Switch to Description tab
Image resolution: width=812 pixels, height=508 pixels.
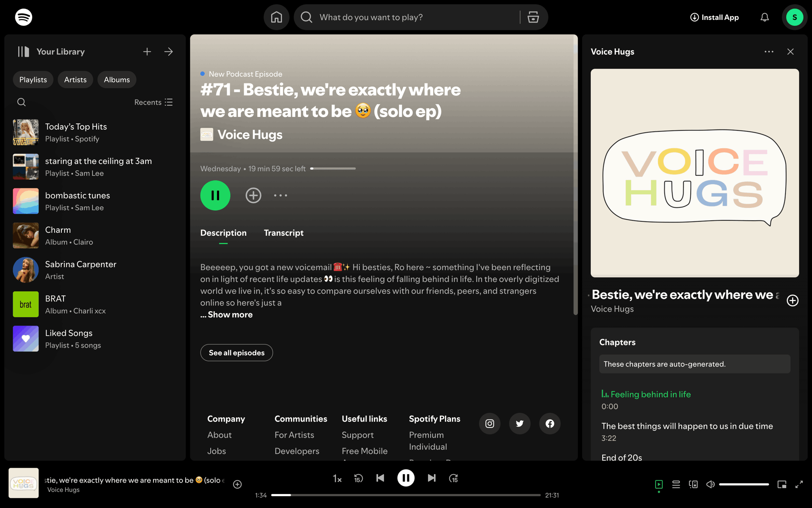click(x=223, y=233)
